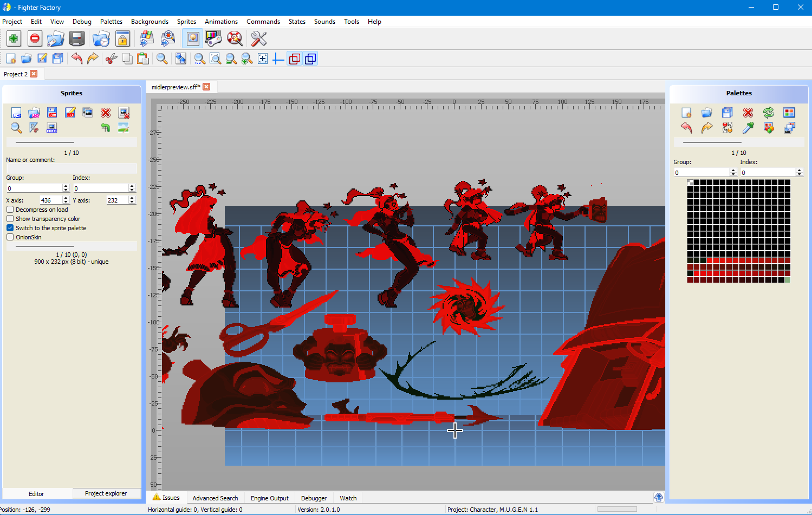Image resolution: width=812 pixels, height=515 pixels.
Task: Click the blue crosshair axis icon
Action: (x=278, y=58)
